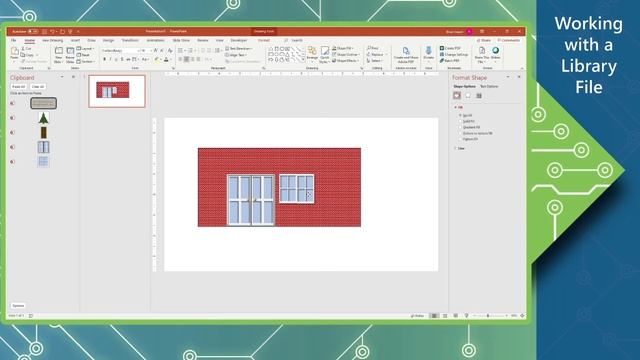Close the Format Shape pane
The image size is (640, 360).
click(x=519, y=77)
